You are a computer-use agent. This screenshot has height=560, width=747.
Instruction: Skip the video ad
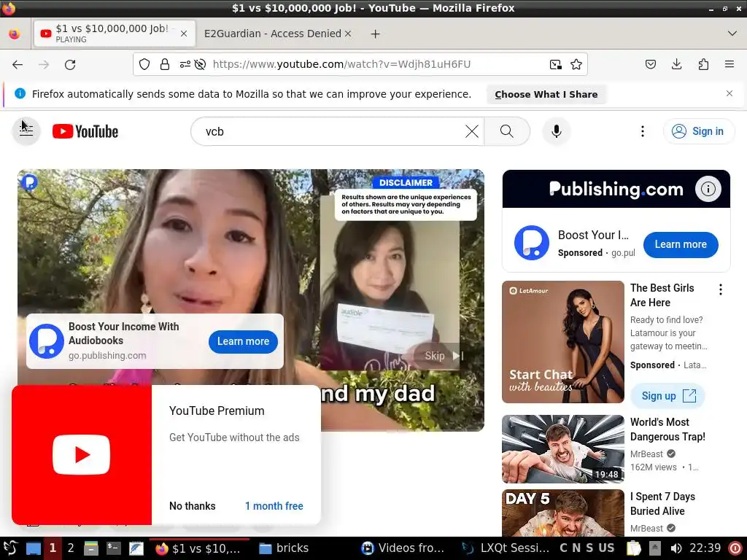(x=443, y=356)
